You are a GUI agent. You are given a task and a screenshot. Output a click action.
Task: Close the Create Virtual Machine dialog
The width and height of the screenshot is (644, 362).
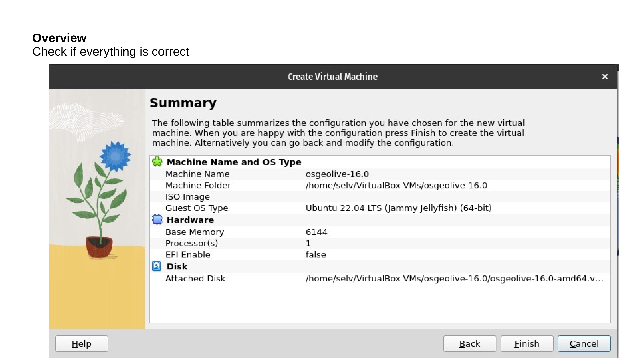click(x=605, y=77)
